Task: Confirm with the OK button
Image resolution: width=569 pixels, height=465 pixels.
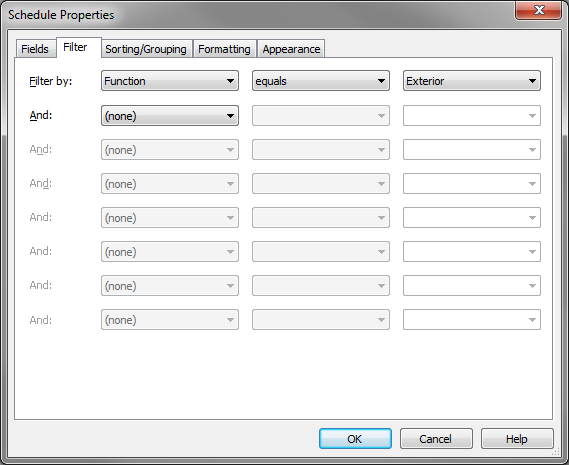Action: pos(355,439)
